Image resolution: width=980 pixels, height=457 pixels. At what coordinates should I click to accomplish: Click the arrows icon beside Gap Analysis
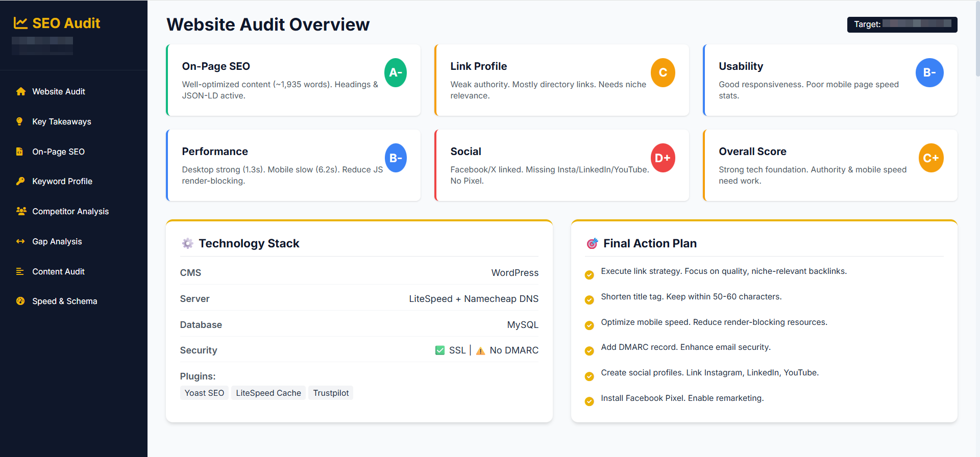(20, 241)
